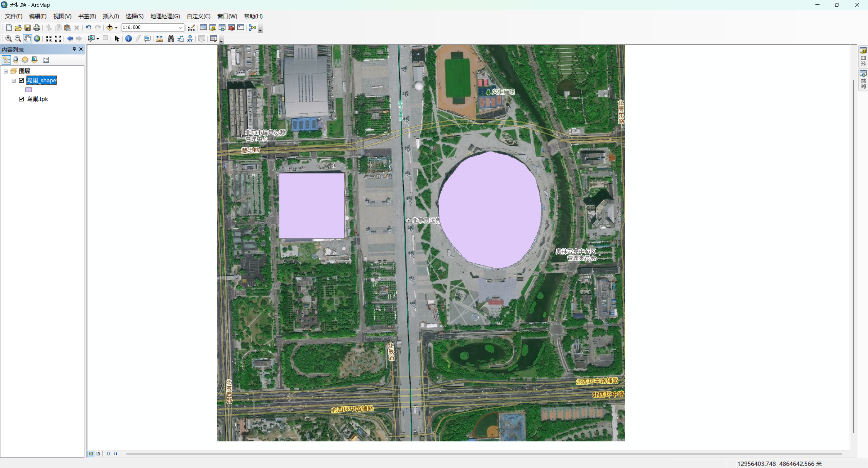Image resolution: width=868 pixels, height=468 pixels.
Task: Uncheck the 鸟巢_shape layer checkbox
Action: point(21,80)
